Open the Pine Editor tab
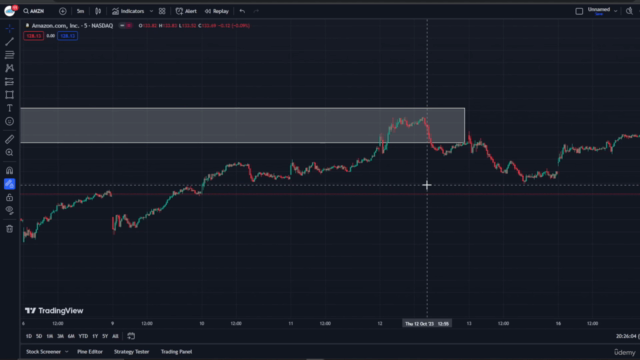The width and height of the screenshot is (640, 360). [90, 352]
